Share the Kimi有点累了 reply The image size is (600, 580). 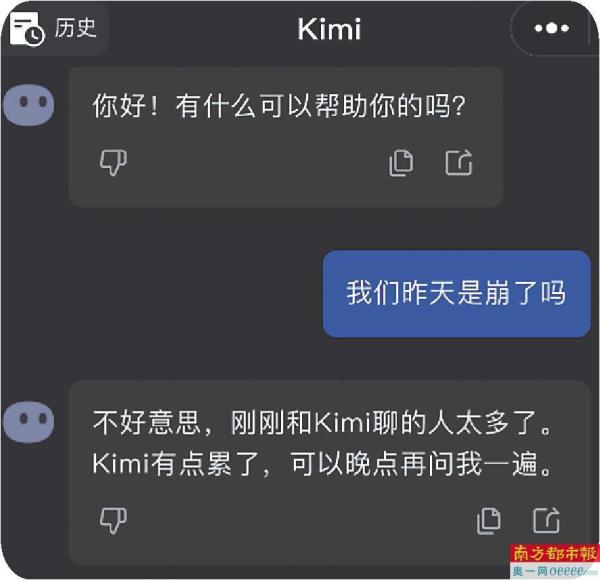click(x=546, y=520)
